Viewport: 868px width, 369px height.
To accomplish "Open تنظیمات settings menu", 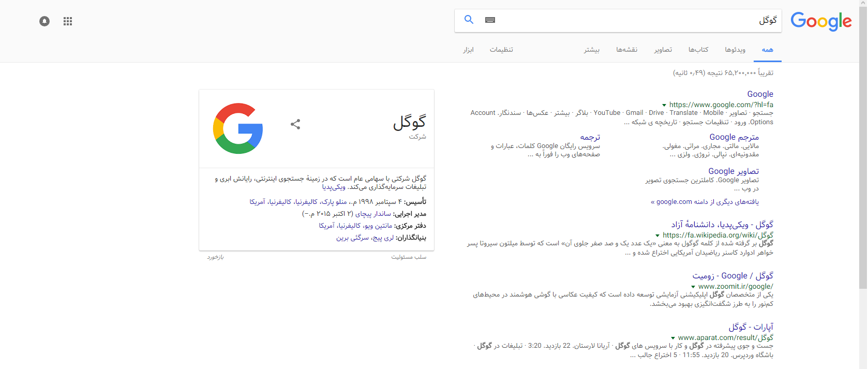I will [501, 50].
